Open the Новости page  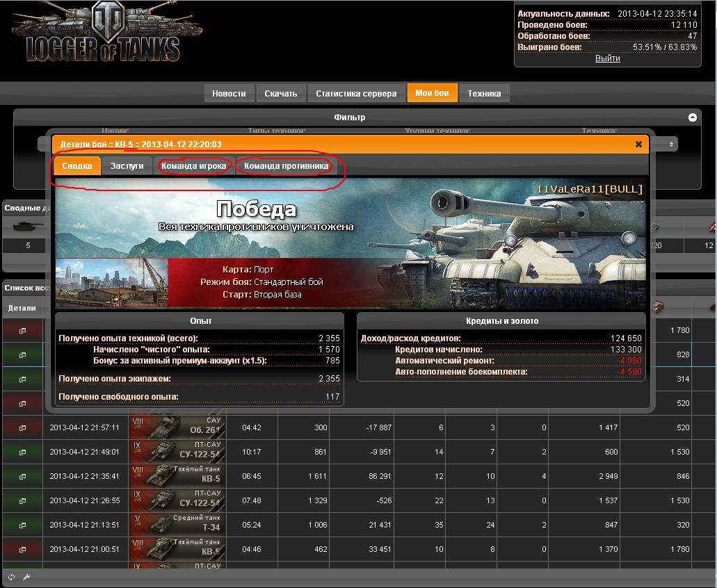(229, 93)
